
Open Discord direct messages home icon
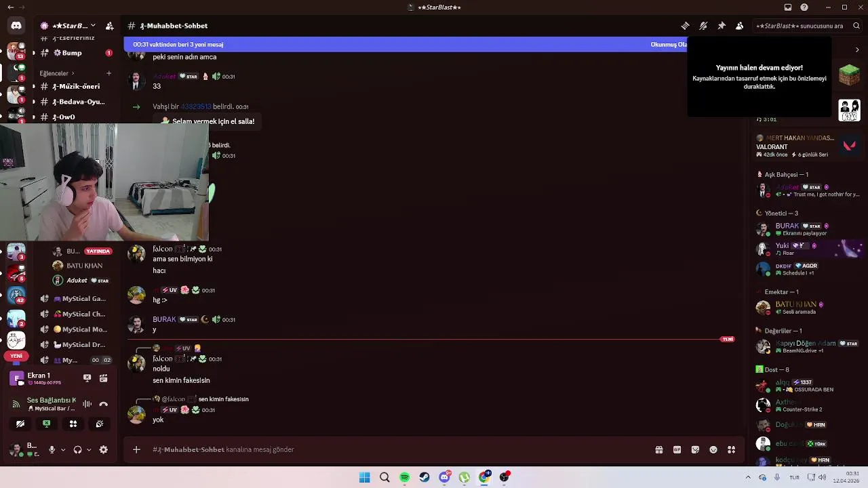(x=16, y=26)
